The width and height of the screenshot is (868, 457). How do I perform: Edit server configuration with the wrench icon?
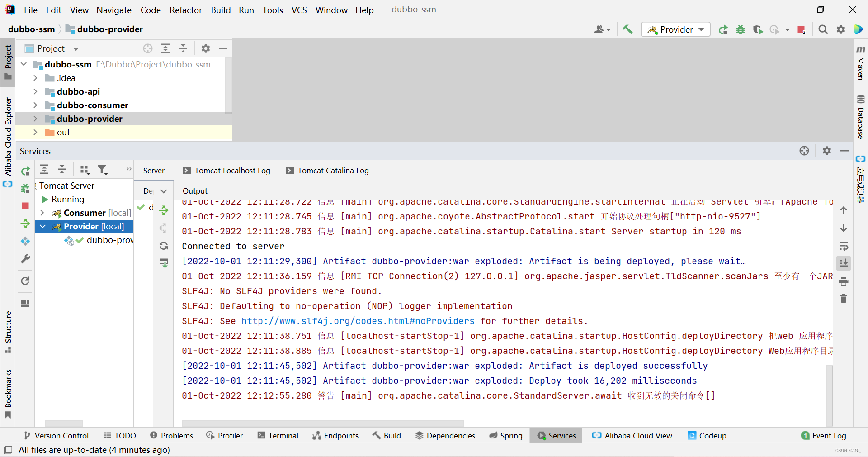pyautogui.click(x=25, y=259)
